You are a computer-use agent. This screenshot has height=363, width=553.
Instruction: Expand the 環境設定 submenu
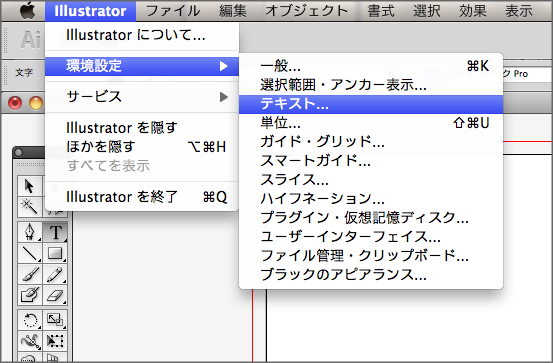pos(142,66)
